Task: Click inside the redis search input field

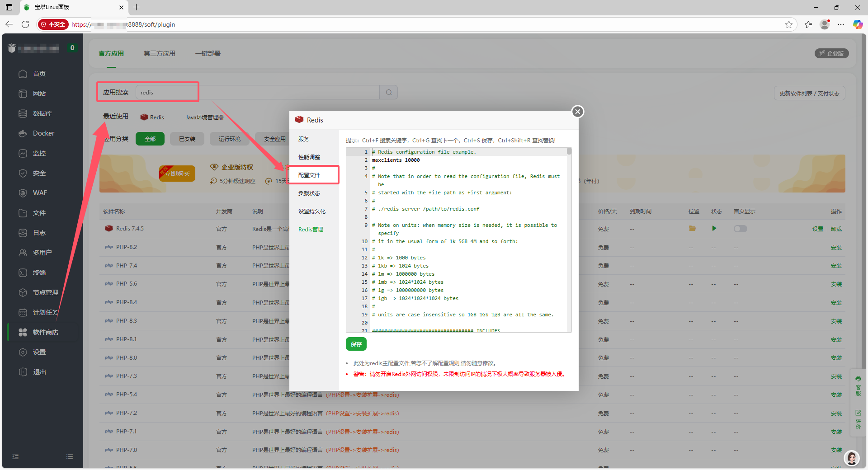Action: [x=167, y=92]
